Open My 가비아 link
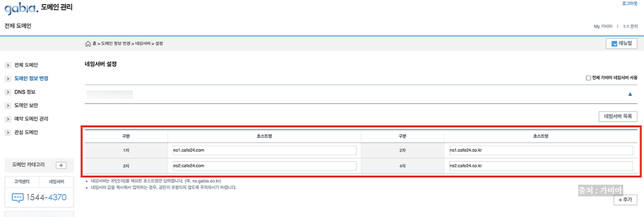 [603, 26]
